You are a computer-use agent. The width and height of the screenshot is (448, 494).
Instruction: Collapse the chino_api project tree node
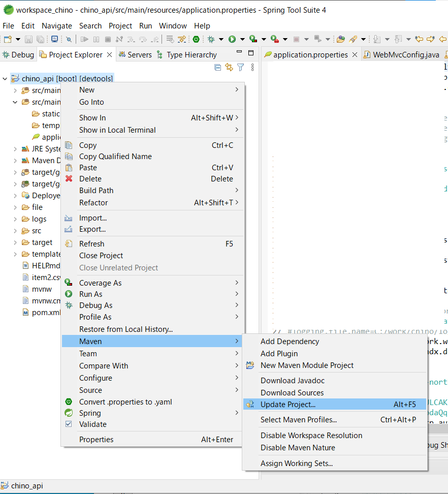point(5,79)
